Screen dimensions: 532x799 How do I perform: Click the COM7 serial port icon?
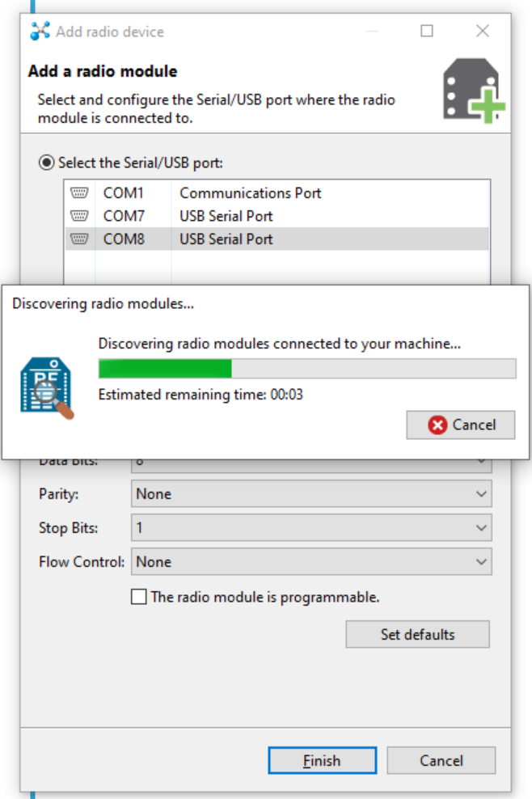pyautogui.click(x=79, y=216)
